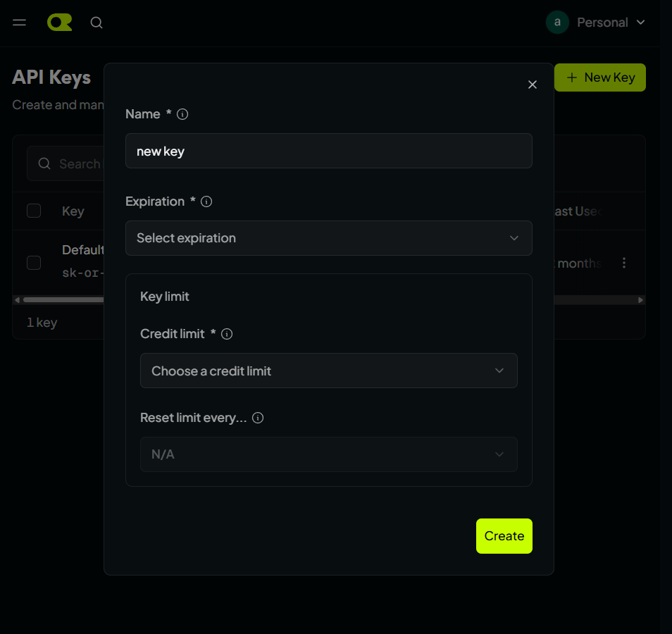
Task: Open search with the magnifier icon
Action: tap(97, 23)
